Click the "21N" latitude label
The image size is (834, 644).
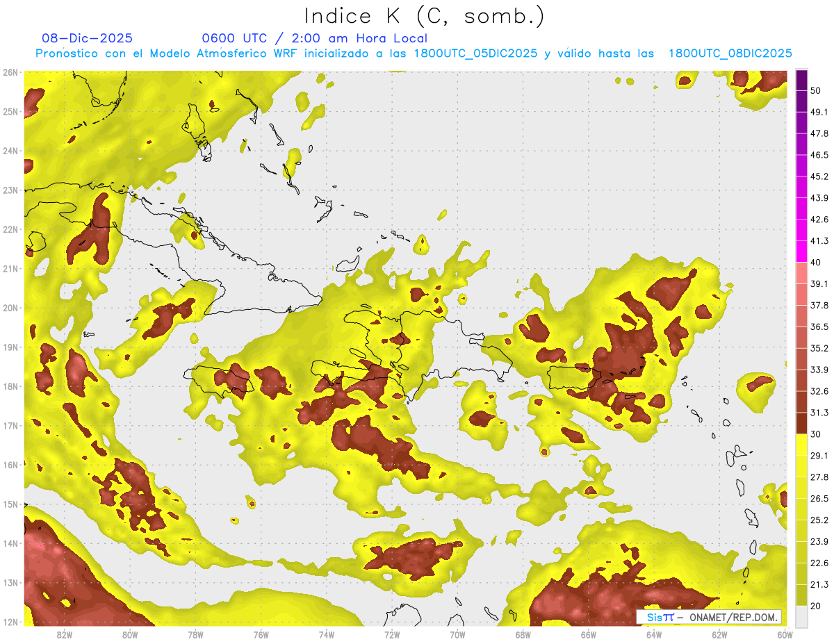pyautogui.click(x=10, y=269)
